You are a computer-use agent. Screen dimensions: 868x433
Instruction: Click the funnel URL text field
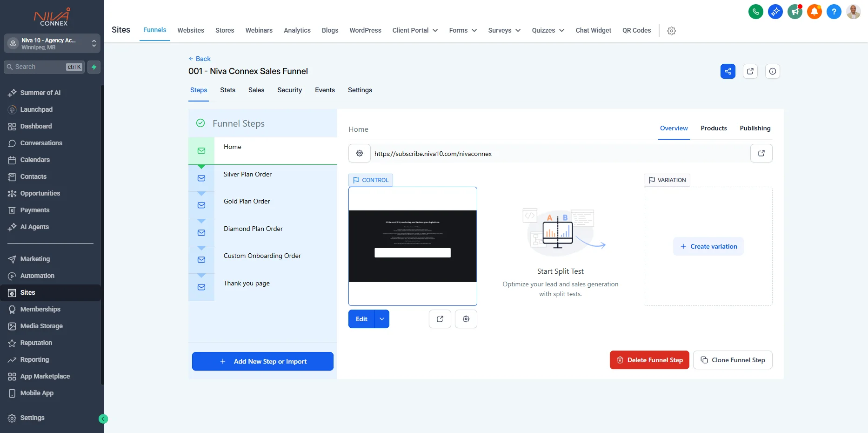pos(560,154)
